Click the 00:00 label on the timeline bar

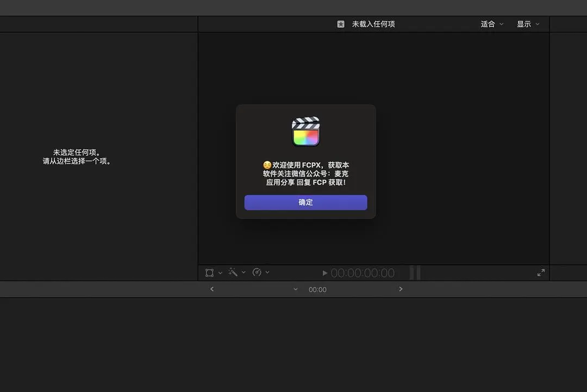point(317,289)
